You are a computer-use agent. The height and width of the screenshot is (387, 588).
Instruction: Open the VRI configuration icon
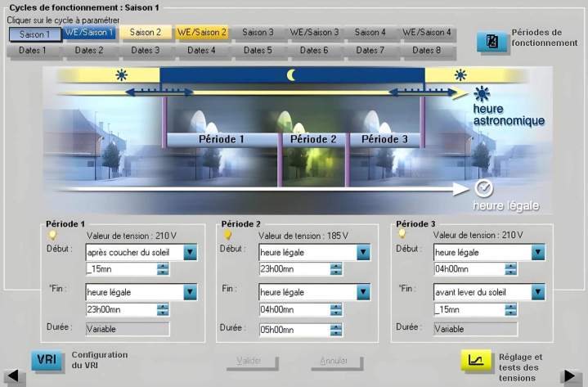pos(47,360)
